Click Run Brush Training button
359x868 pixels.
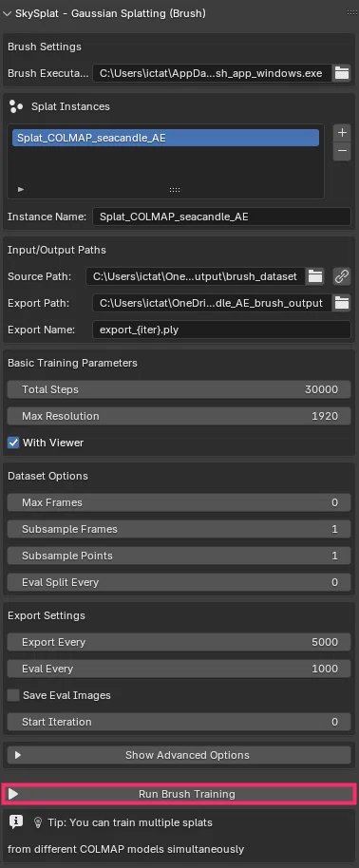point(179,794)
